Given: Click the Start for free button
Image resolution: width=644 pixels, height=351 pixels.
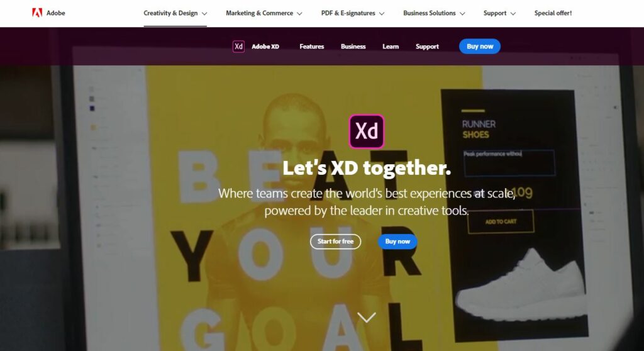Looking at the screenshot, I should point(335,242).
